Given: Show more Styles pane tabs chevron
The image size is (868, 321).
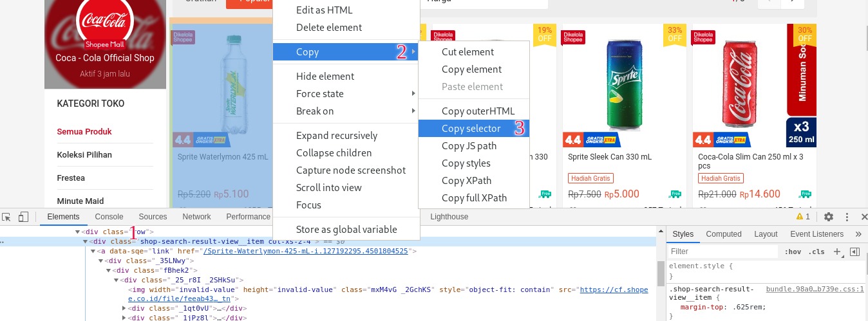Looking at the screenshot, I should (858, 234).
